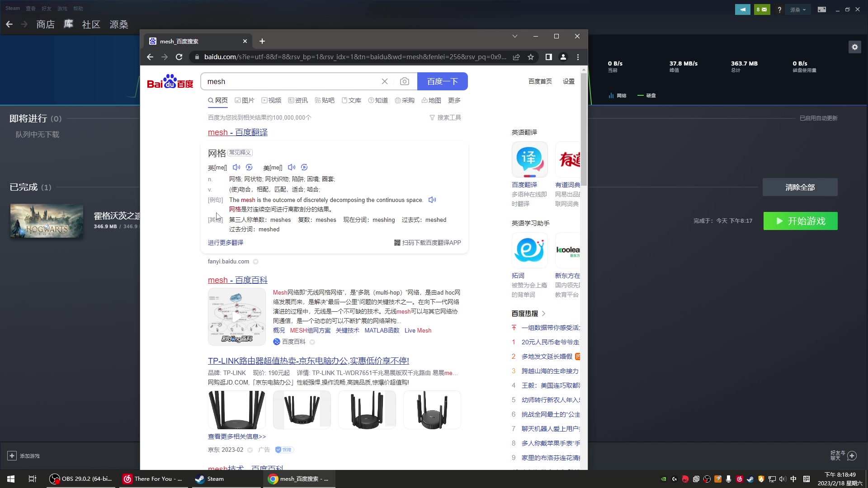Viewport: 868px width, 488px height.
Task: Open the mesh - 百度百科 result
Action: [238, 280]
